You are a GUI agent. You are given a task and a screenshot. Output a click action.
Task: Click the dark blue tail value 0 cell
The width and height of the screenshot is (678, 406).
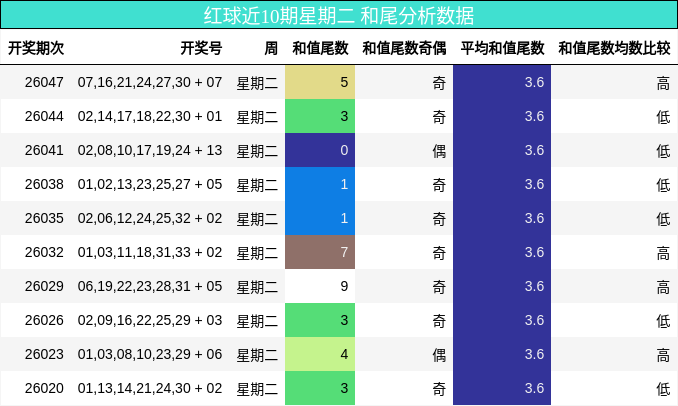(x=320, y=150)
